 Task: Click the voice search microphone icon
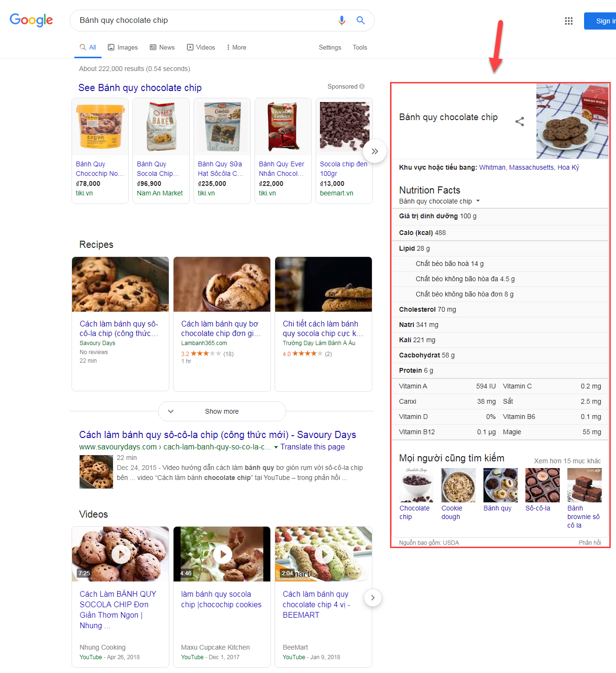[x=341, y=20]
